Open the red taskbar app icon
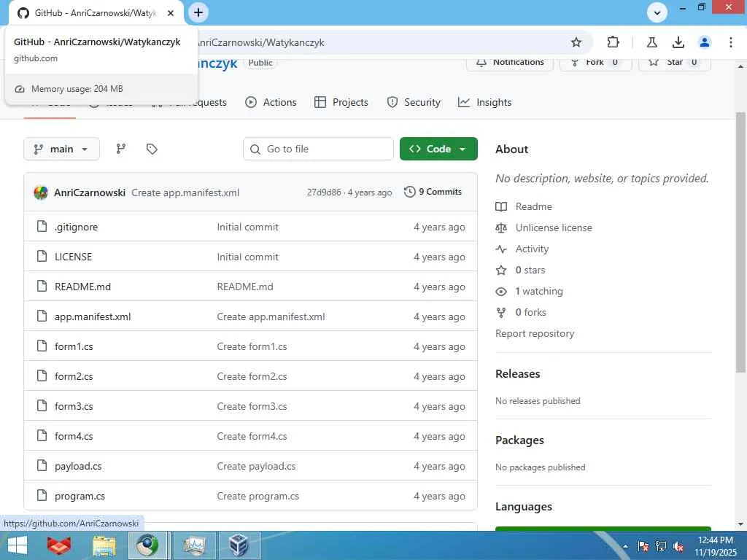 point(59,545)
